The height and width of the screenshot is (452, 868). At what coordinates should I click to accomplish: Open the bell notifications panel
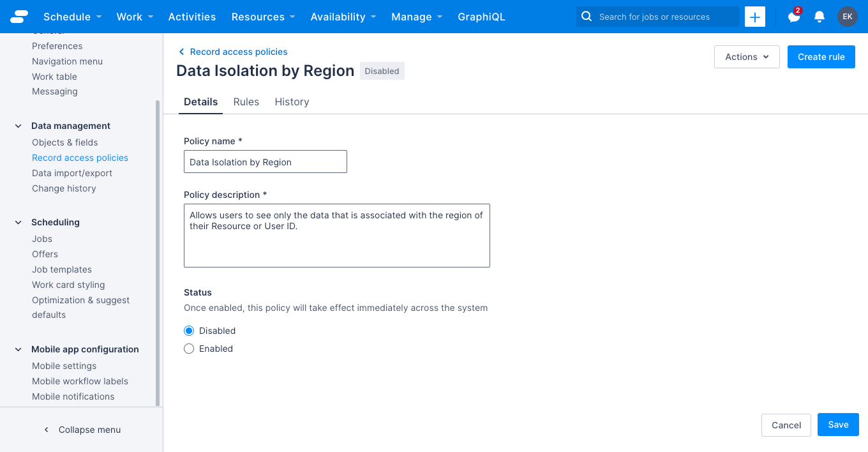pyautogui.click(x=819, y=17)
